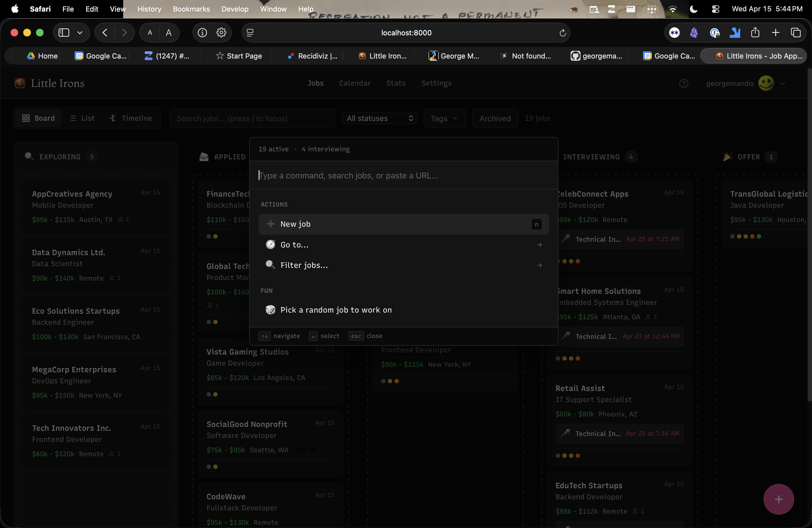
Task: Click the pink floating plus button
Action: (x=778, y=499)
